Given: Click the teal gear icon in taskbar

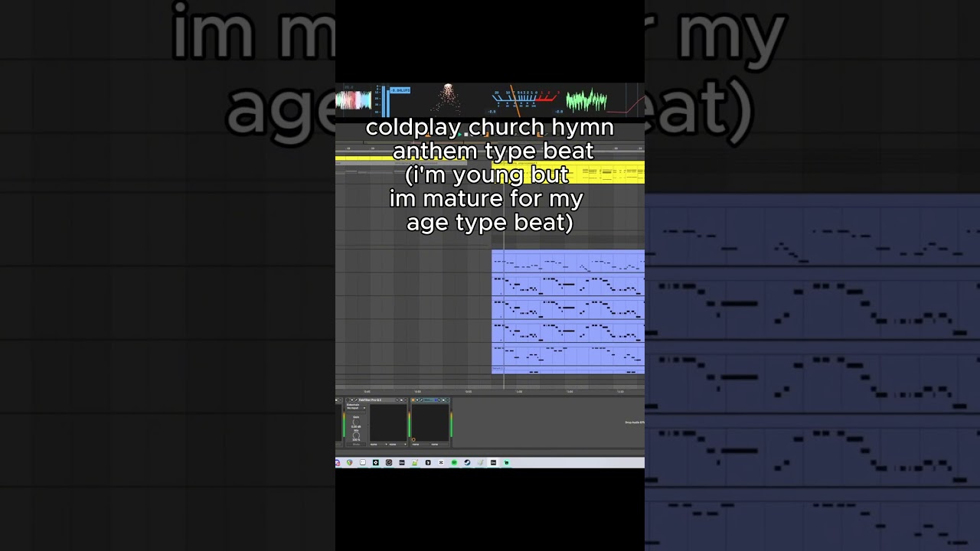Looking at the screenshot, I should 376,462.
